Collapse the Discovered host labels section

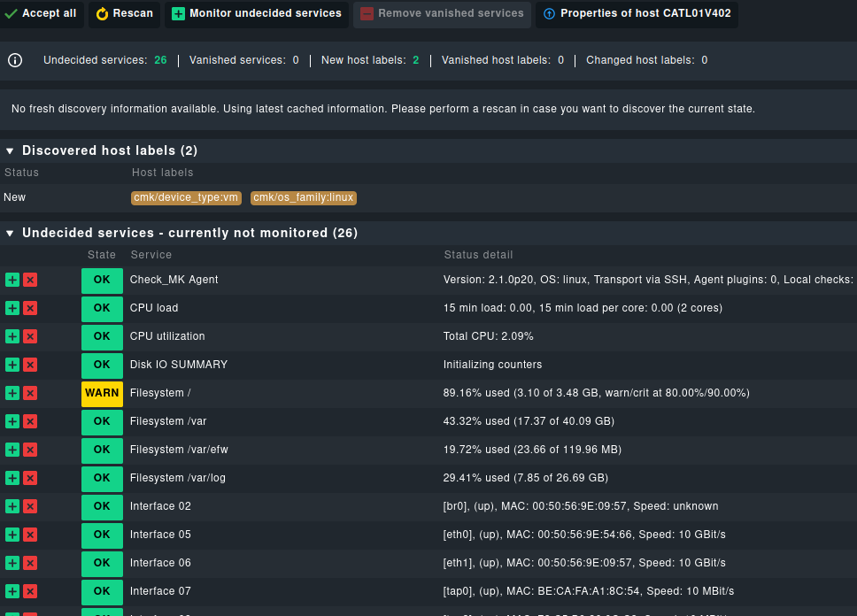[x=10, y=151]
